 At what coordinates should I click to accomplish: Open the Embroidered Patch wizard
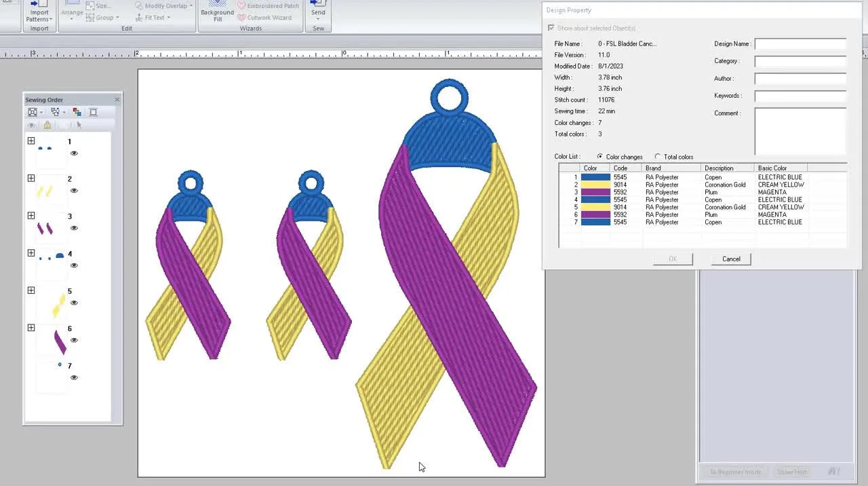point(268,5)
